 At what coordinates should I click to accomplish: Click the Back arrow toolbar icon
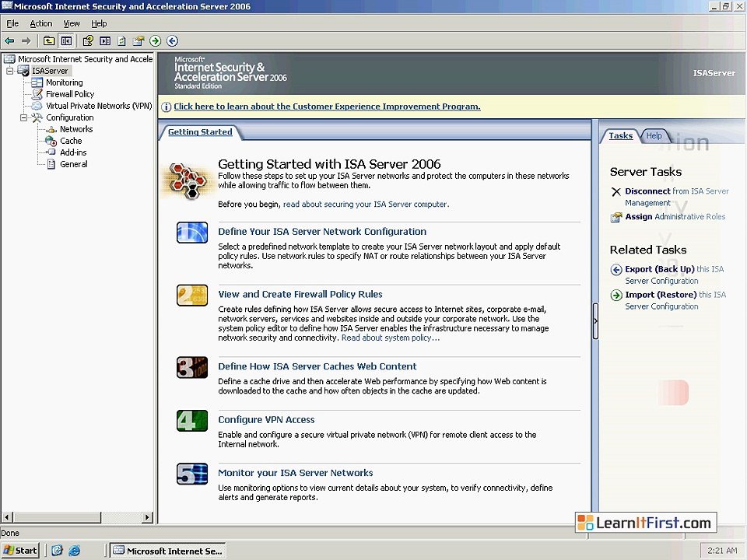coord(9,41)
